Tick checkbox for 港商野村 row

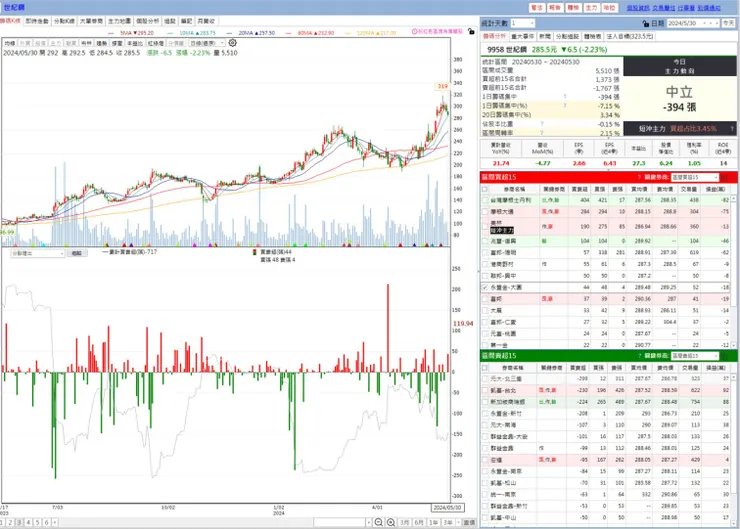pos(485,264)
